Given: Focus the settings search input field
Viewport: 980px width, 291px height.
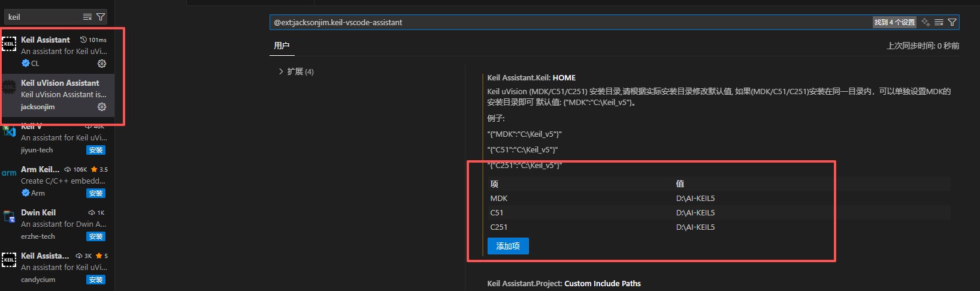Looking at the screenshot, I should (569, 22).
